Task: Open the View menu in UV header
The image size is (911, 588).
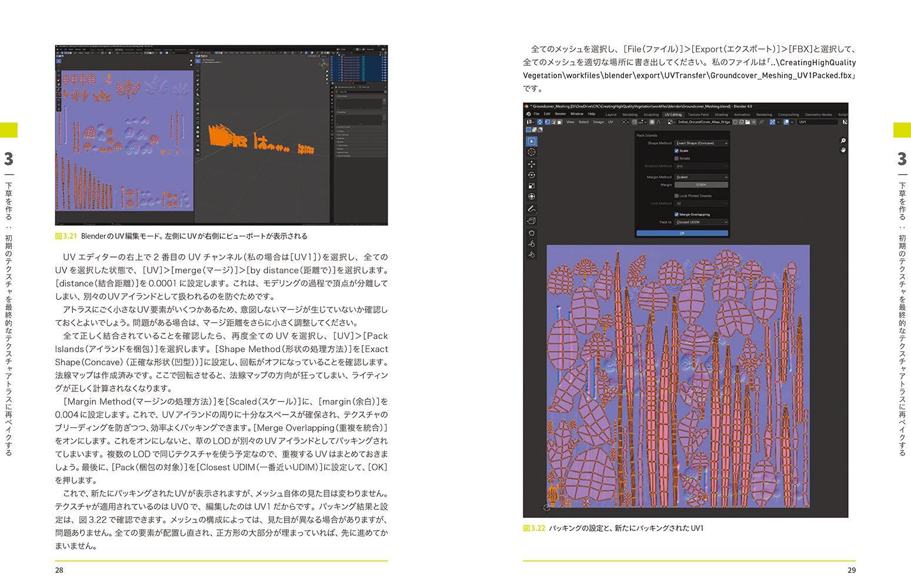Action: (570, 122)
